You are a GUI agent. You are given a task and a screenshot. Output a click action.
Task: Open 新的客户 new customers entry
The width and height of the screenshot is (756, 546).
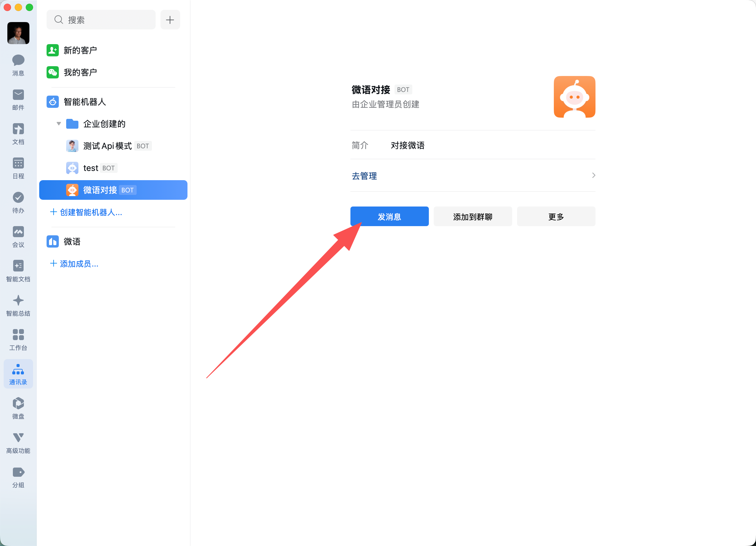click(113, 50)
